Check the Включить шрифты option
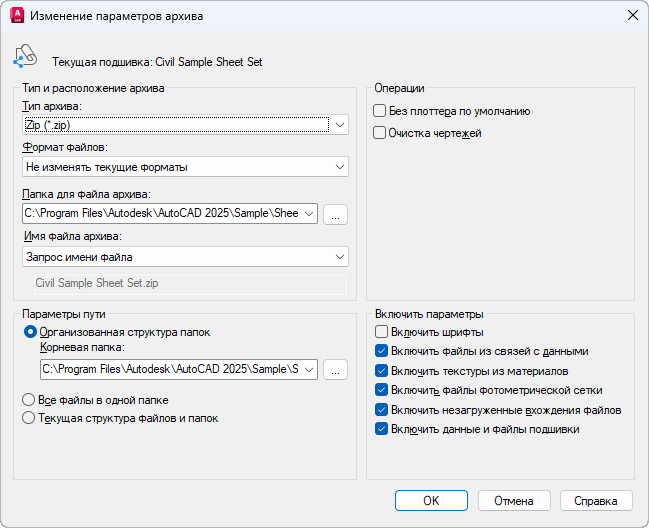The image size is (649, 528). (x=381, y=332)
